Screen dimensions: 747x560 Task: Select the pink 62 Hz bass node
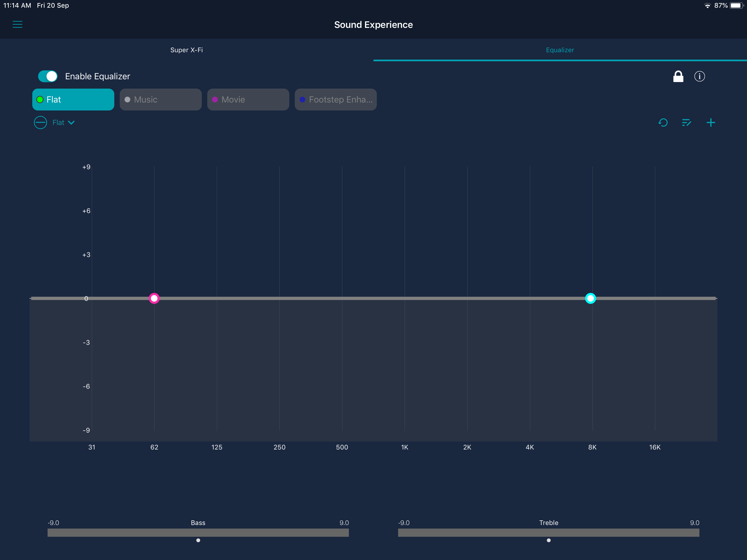pyautogui.click(x=154, y=298)
